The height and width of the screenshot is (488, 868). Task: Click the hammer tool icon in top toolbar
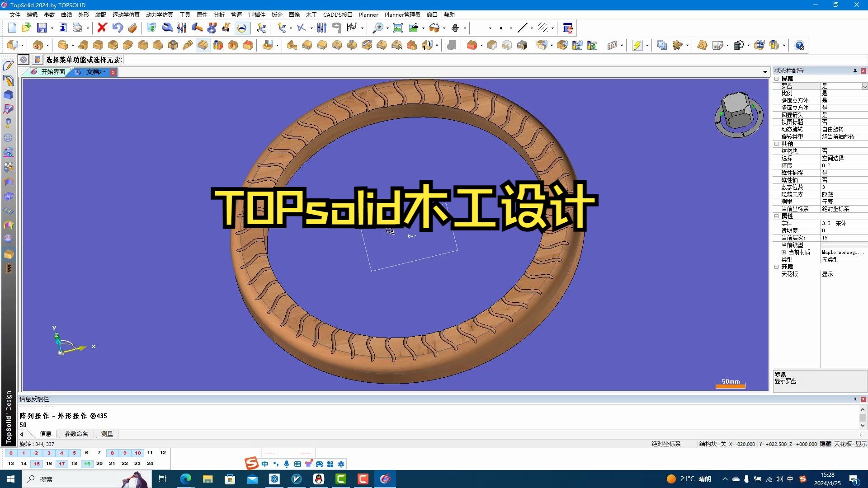197,28
